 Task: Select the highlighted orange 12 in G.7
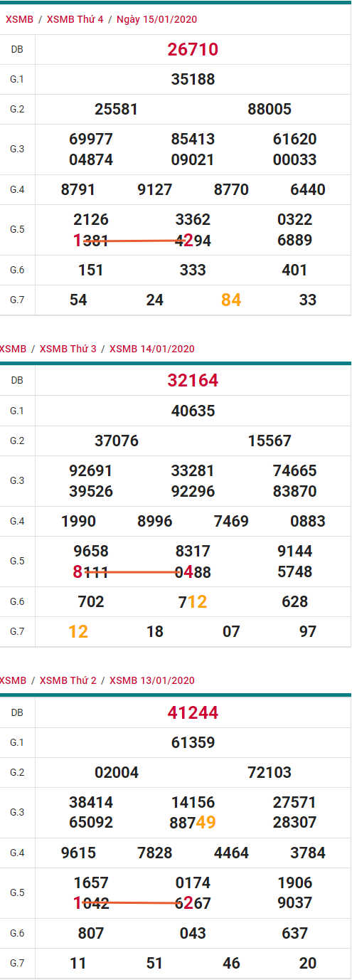(78, 632)
